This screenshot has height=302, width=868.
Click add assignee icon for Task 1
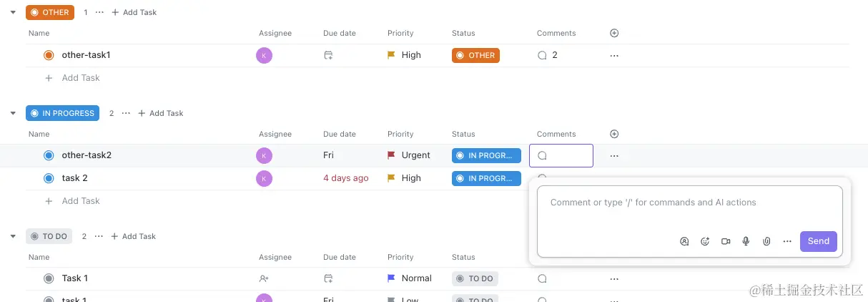pyautogui.click(x=264, y=278)
